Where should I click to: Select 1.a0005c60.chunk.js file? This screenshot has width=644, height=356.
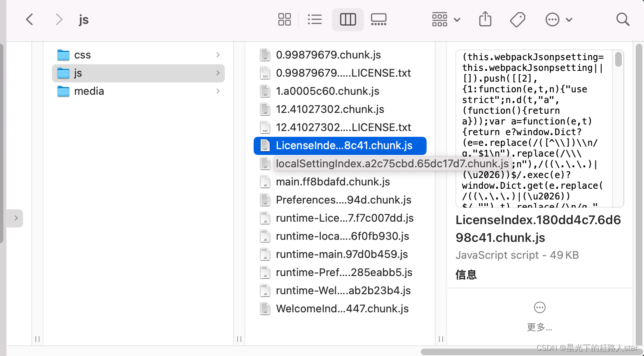pos(340,91)
